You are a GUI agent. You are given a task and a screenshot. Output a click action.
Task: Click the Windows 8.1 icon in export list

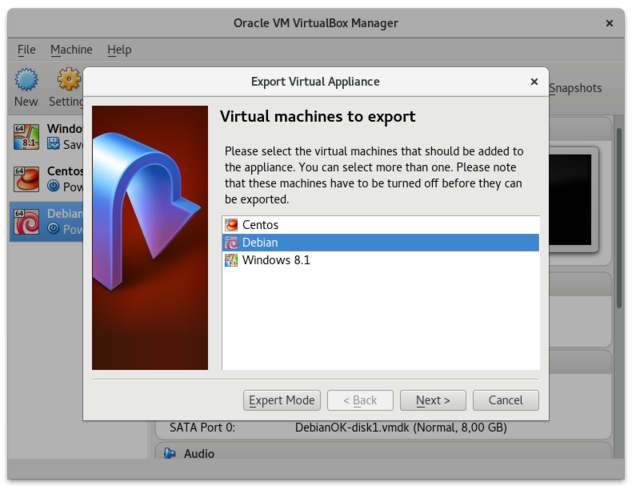pos(231,260)
